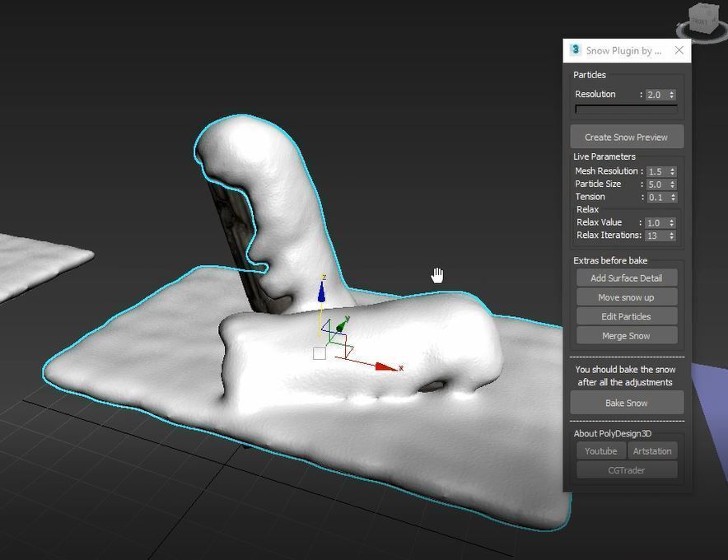Click the 3ds Max icon in the plugin title bar

(x=576, y=50)
